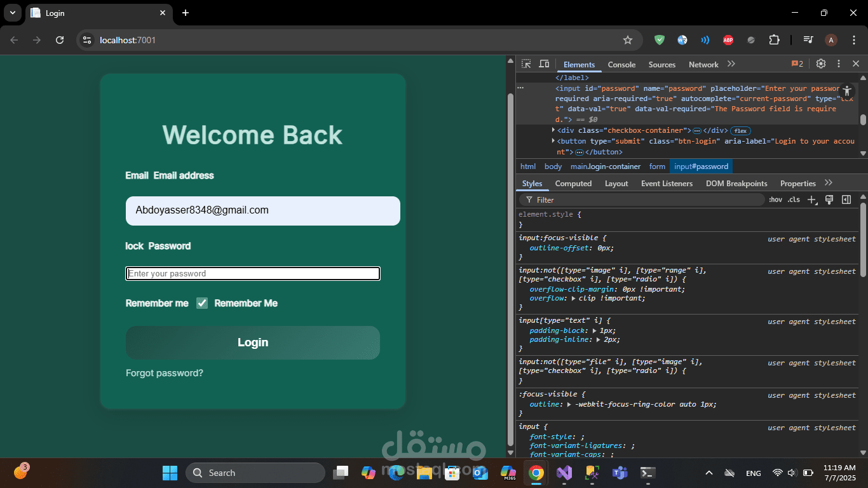
Task: Open the media controls icon in Chrome toolbar
Action: tap(808, 40)
